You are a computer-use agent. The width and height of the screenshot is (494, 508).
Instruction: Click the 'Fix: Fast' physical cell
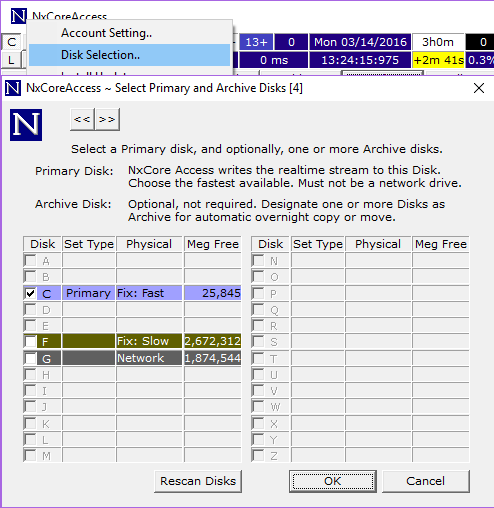(x=149, y=293)
